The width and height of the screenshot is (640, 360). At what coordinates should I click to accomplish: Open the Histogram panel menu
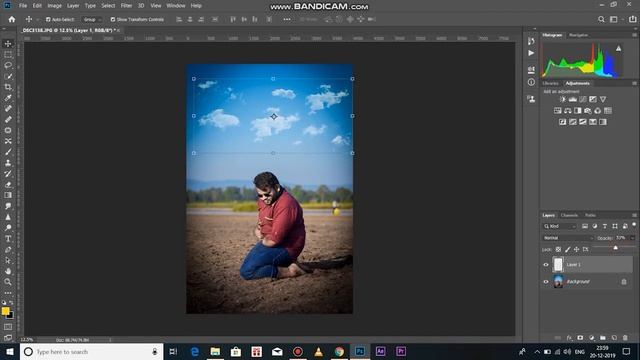(x=634, y=35)
